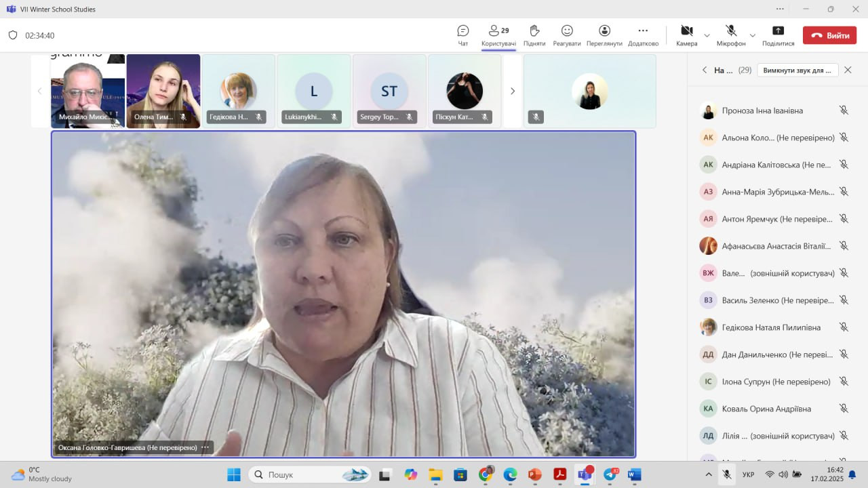868x488 pixels.
Task: Open Telegram from the taskbar
Action: 610,474
